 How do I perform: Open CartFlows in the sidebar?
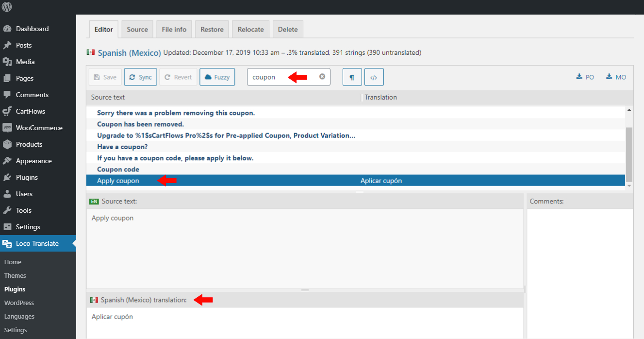[x=30, y=111]
